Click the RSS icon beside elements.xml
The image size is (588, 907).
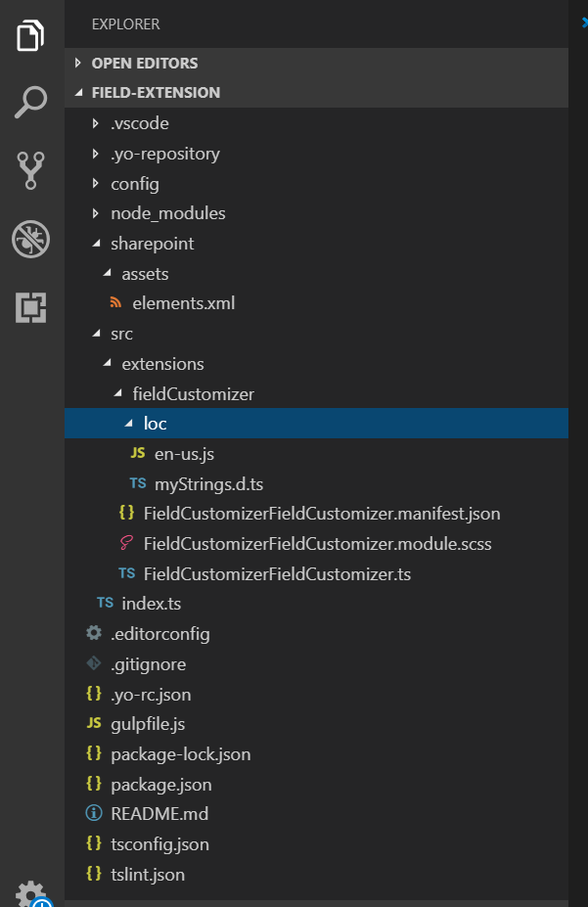116,302
